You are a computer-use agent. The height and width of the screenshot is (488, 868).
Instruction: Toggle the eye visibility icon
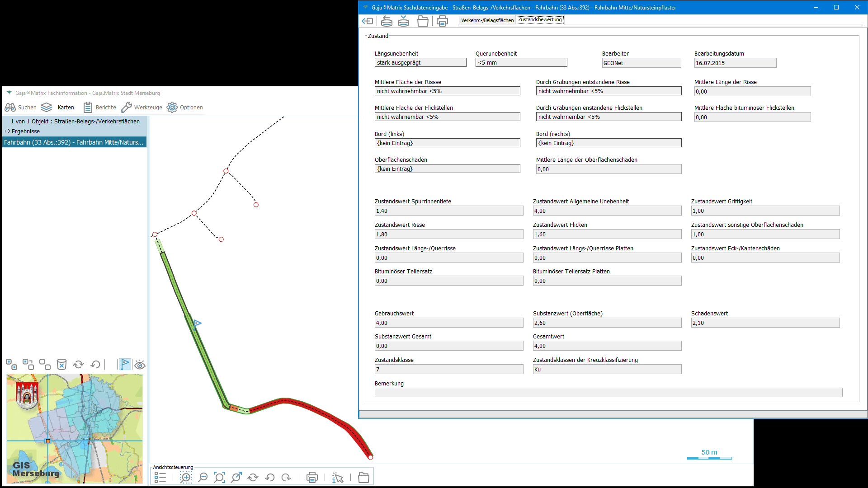point(140,365)
